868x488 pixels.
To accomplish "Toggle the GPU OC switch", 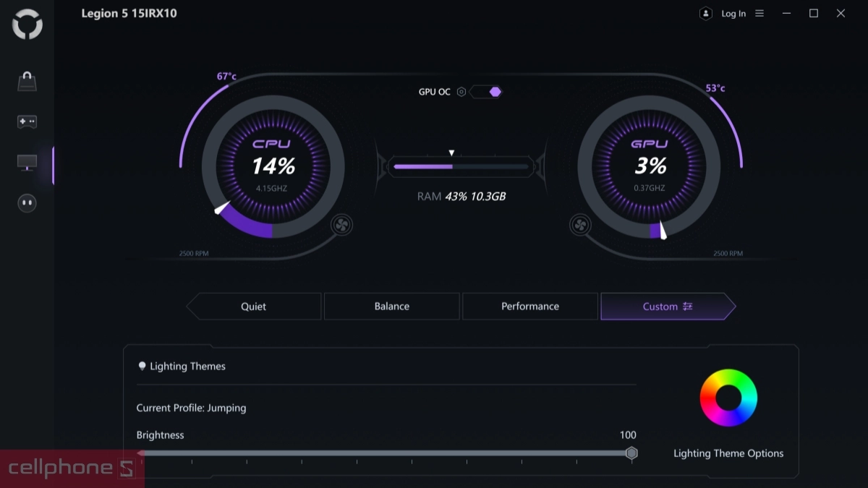I will pyautogui.click(x=486, y=92).
